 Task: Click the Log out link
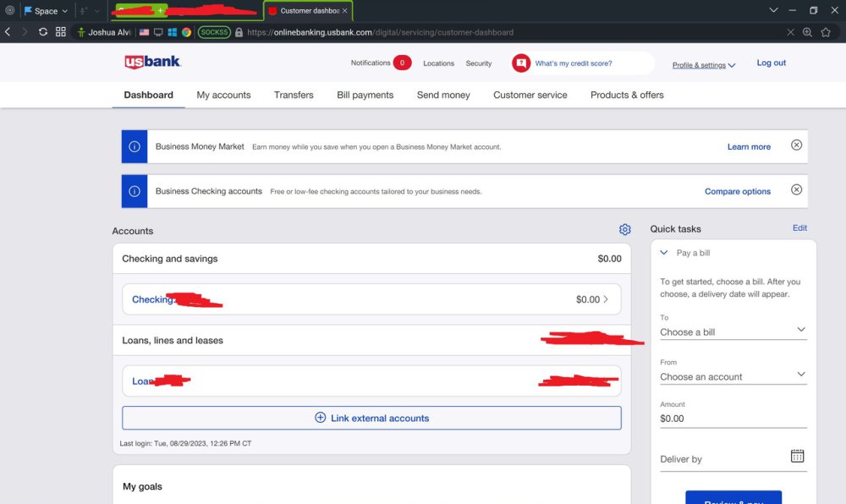pos(771,63)
